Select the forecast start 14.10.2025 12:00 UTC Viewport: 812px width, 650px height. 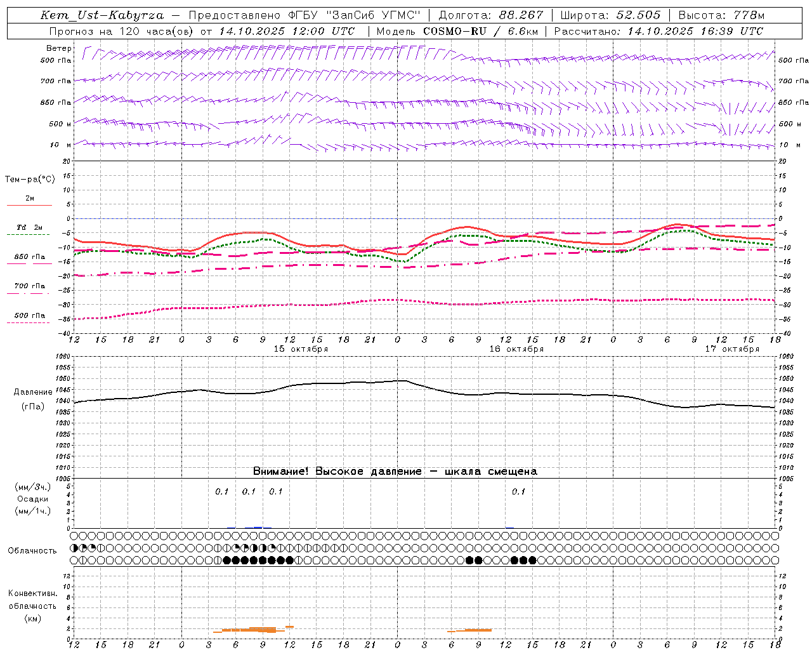[287, 31]
